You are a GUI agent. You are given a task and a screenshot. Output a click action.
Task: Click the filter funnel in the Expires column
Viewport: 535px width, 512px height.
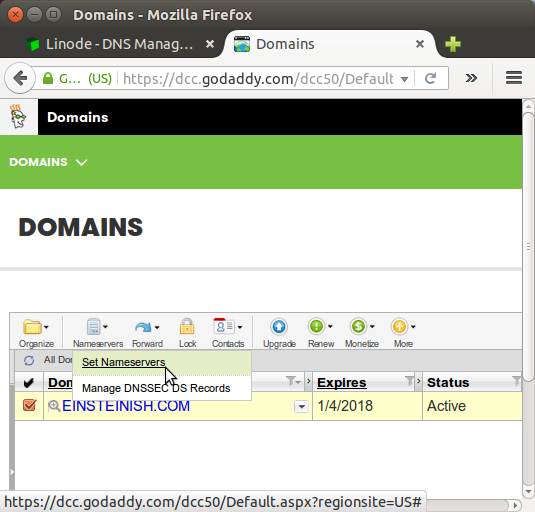(409, 381)
